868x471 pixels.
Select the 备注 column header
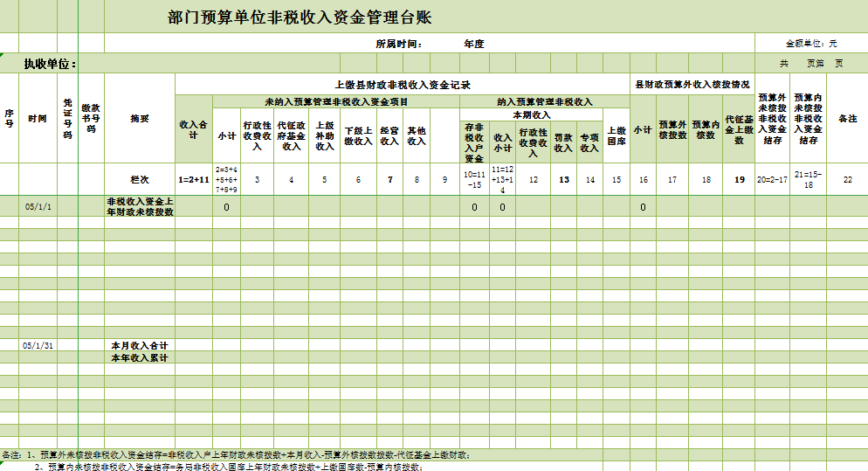[848, 119]
